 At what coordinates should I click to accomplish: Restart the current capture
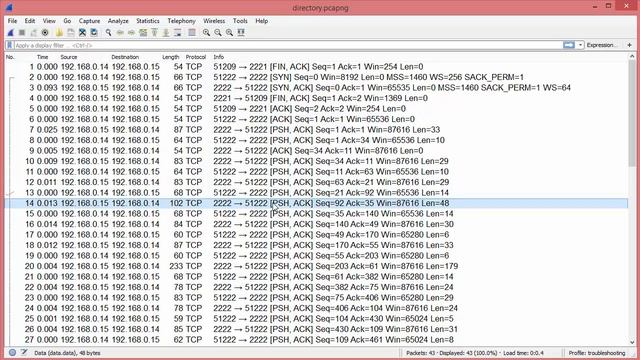point(33,33)
